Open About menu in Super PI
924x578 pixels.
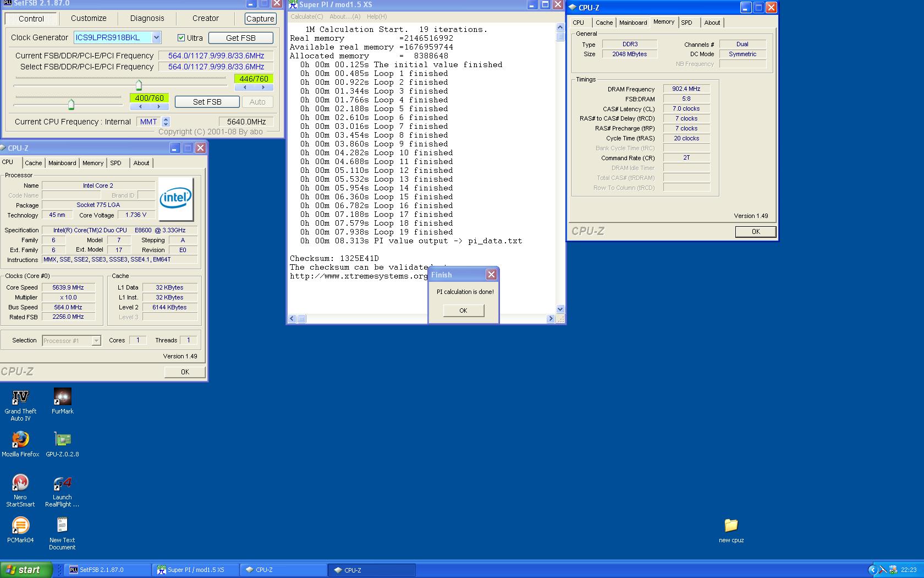tap(345, 17)
